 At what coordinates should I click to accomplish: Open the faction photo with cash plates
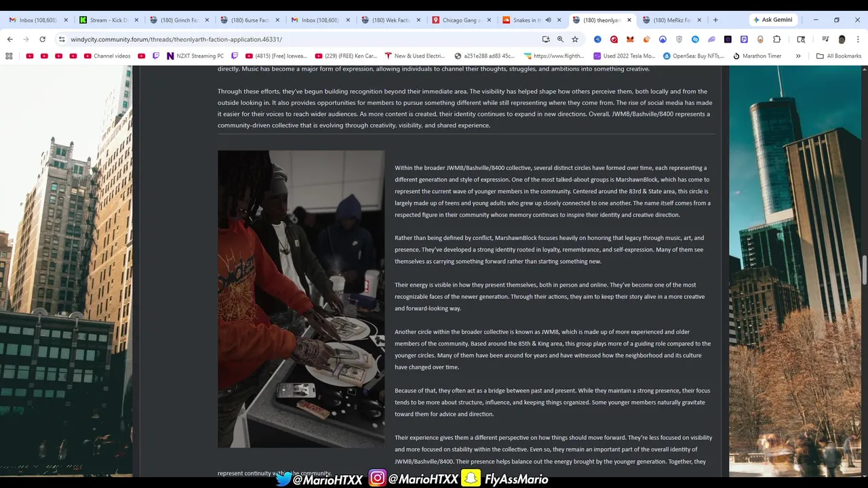pyautogui.click(x=301, y=299)
